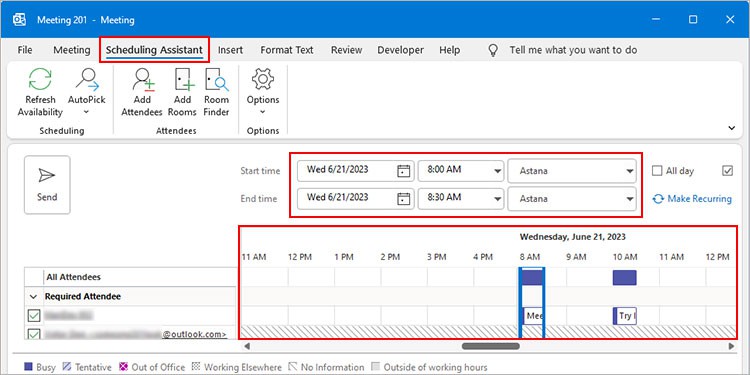
Task: Click the scroll left arrow of timeline
Action: coord(247,345)
